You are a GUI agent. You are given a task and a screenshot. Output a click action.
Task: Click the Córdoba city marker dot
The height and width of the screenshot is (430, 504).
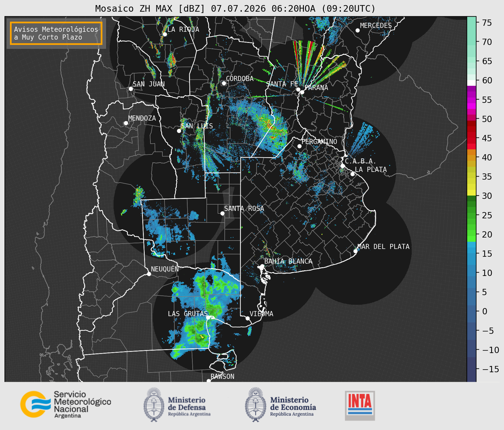[224, 83]
